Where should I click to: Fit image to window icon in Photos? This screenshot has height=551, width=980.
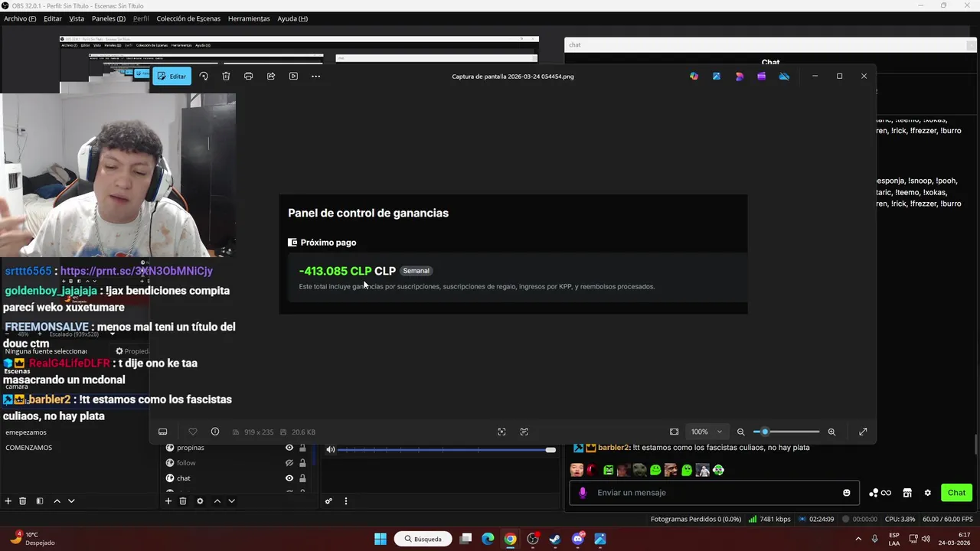[674, 432]
